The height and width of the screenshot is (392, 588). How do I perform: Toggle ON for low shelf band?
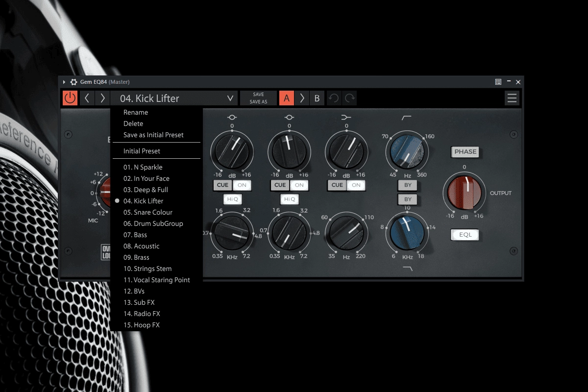pos(356,185)
